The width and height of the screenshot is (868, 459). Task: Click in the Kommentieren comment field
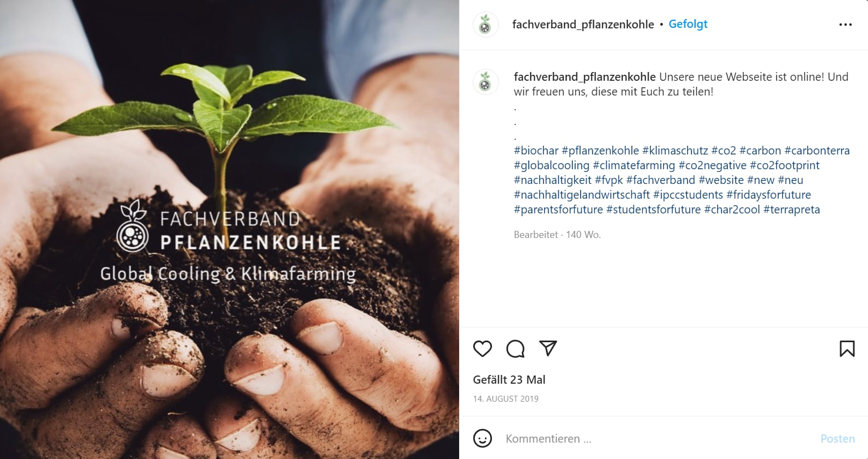658,439
